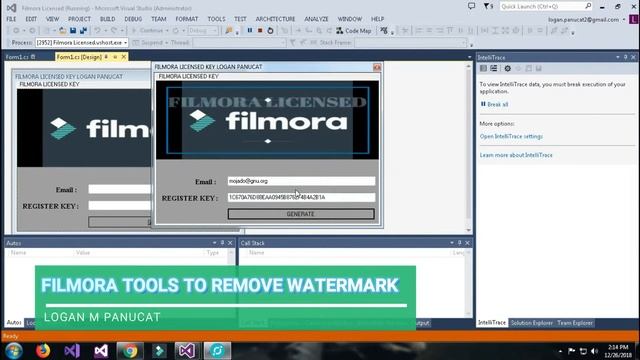
Task: Open the BUILD menu
Action: point(107,19)
